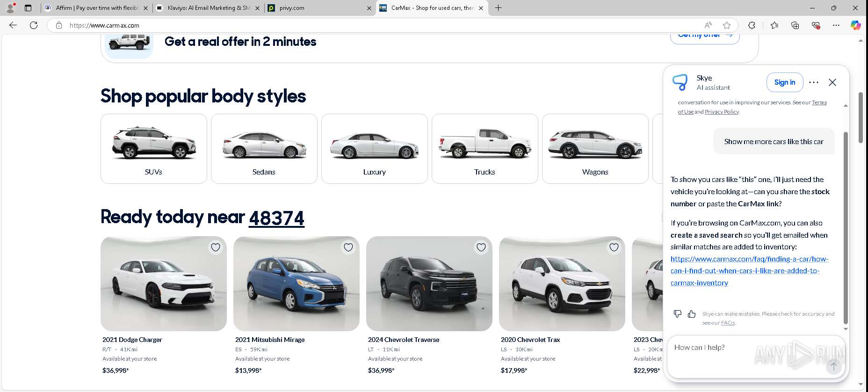Switch to the Klaviyo tab

pyautogui.click(x=208, y=8)
